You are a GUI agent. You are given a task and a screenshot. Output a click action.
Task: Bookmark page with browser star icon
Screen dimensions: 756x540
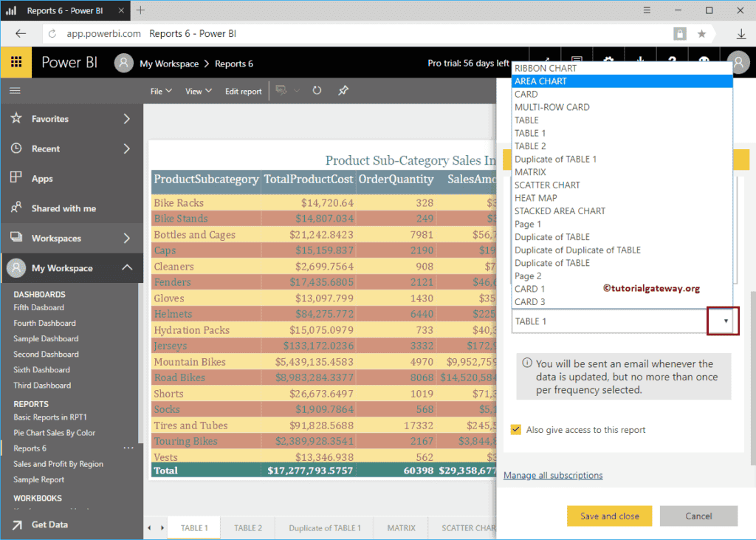tap(701, 34)
